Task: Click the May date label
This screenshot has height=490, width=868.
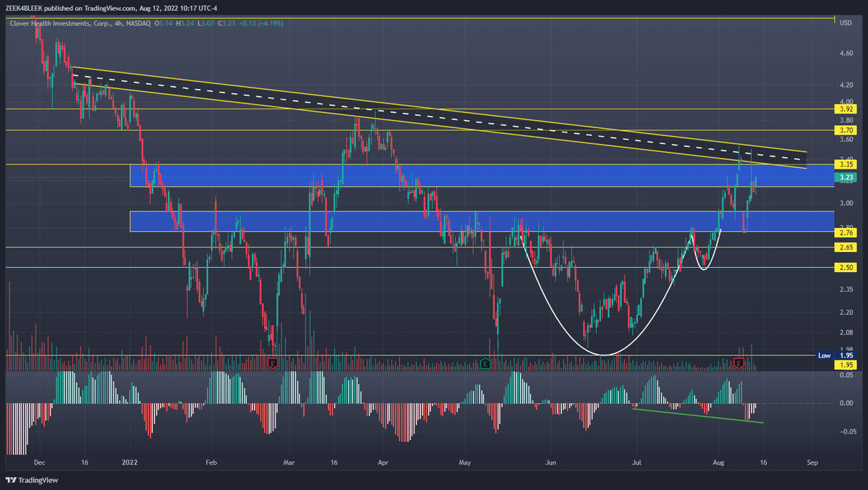Action: (464, 461)
